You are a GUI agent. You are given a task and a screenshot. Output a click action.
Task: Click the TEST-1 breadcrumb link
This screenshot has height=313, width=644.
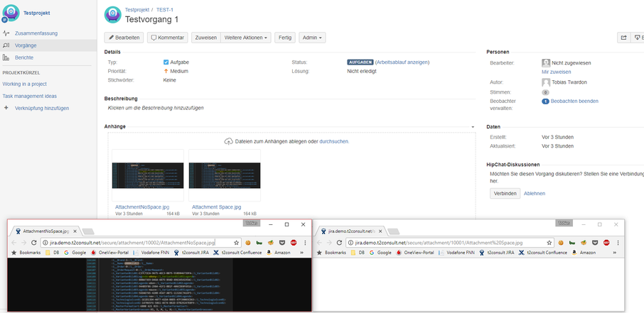tap(165, 9)
